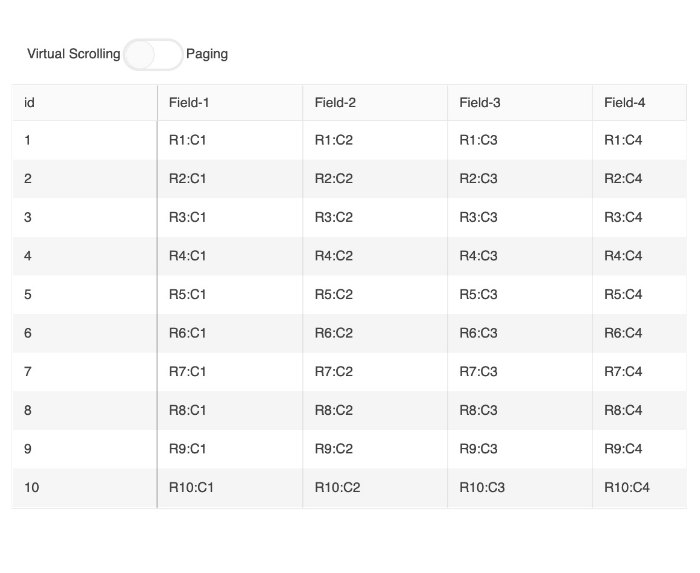
Task: Click the Field-4 column header
Action: [639, 103]
